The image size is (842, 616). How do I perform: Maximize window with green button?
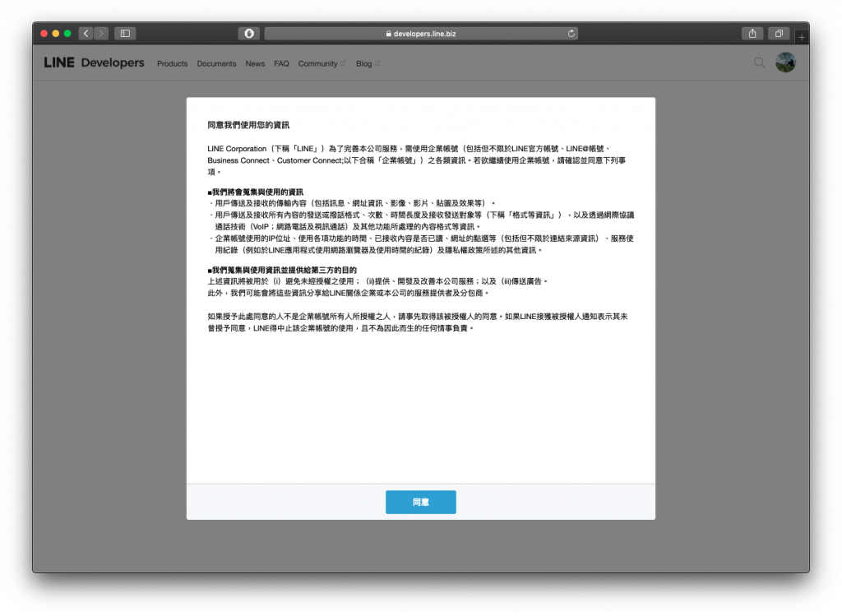[67, 33]
